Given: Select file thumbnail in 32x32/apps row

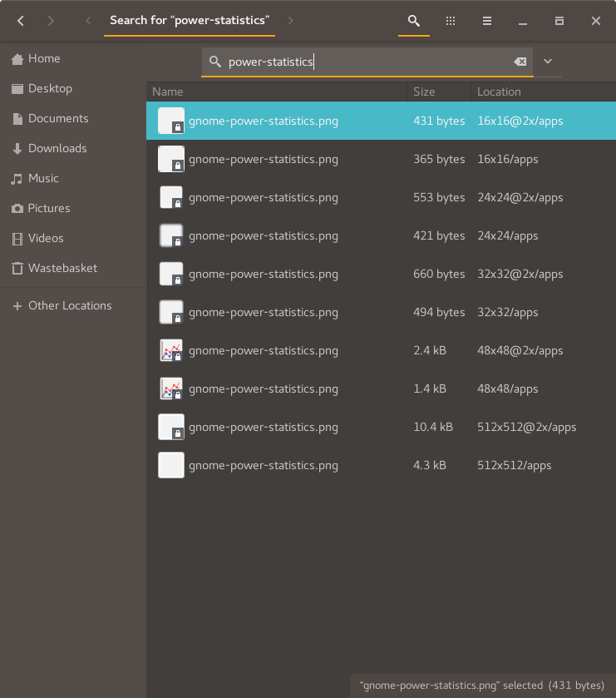Looking at the screenshot, I should coord(171,312).
